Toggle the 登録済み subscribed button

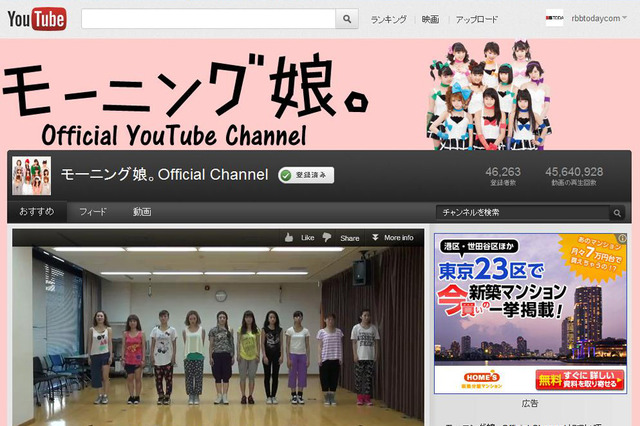coord(306,175)
